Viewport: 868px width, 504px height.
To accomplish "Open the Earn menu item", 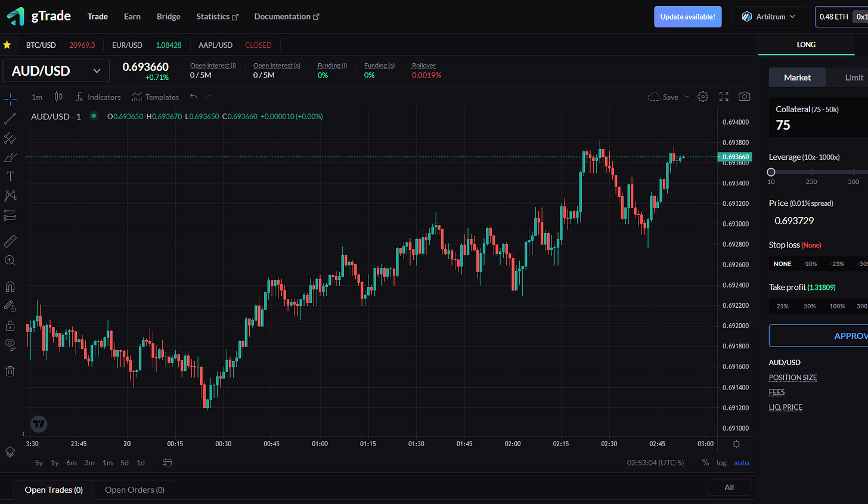I will pos(132,17).
